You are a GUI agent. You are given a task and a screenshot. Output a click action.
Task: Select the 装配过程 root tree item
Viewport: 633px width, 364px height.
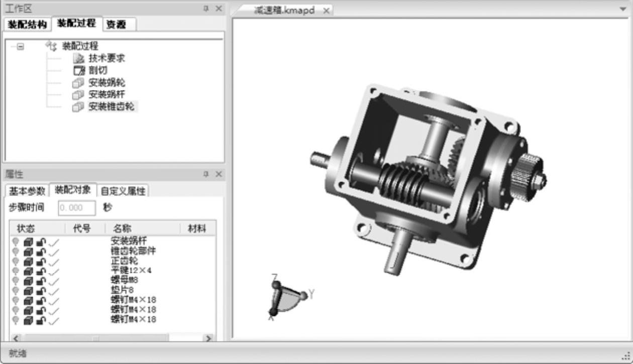click(x=80, y=46)
